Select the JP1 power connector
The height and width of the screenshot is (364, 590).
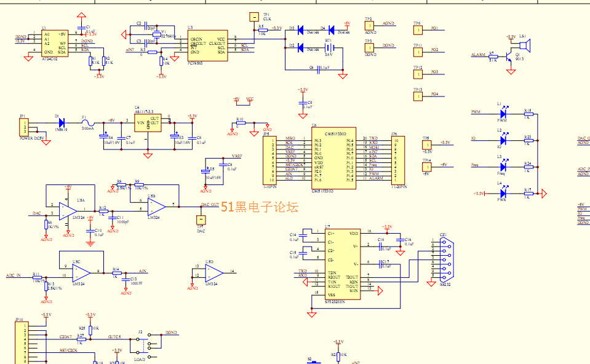tap(24, 127)
